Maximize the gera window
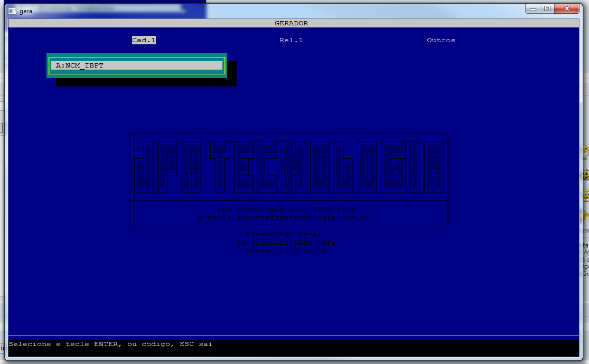This screenshot has width=589, height=364. pyautogui.click(x=547, y=8)
